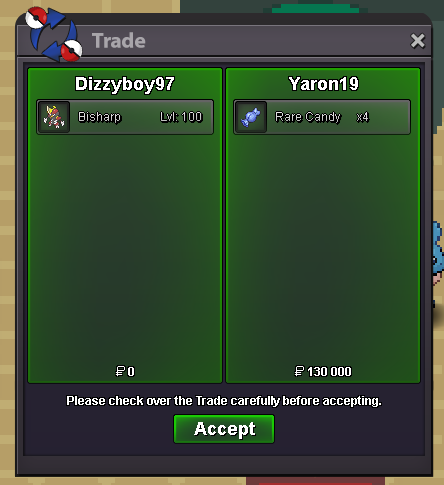
Task: Click the Trade window title text
Action: [x=119, y=41]
